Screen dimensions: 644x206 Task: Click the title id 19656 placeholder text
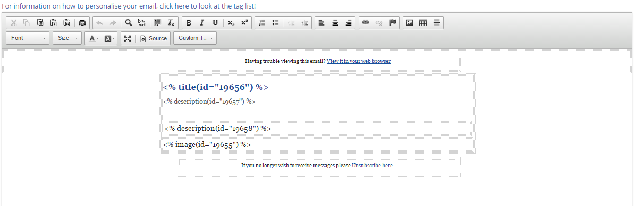pyautogui.click(x=216, y=87)
